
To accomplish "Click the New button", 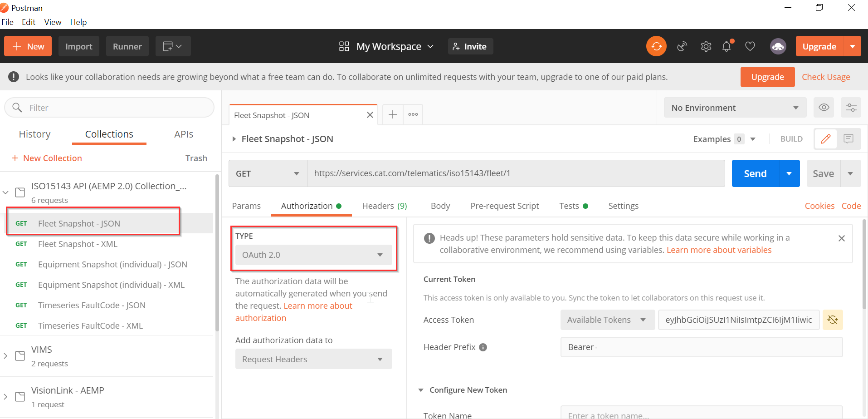I will 28,46.
